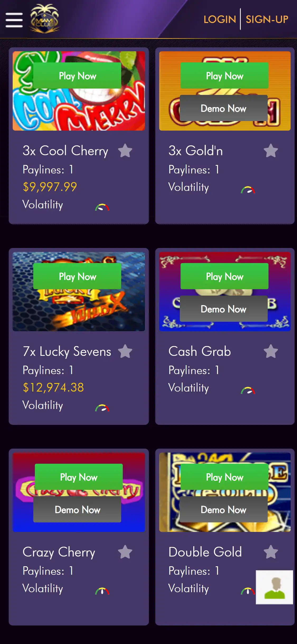Viewport: 297px width, 644px height.
Task: Favorite 3x Cool Cherry with star
Action: pyautogui.click(x=125, y=151)
